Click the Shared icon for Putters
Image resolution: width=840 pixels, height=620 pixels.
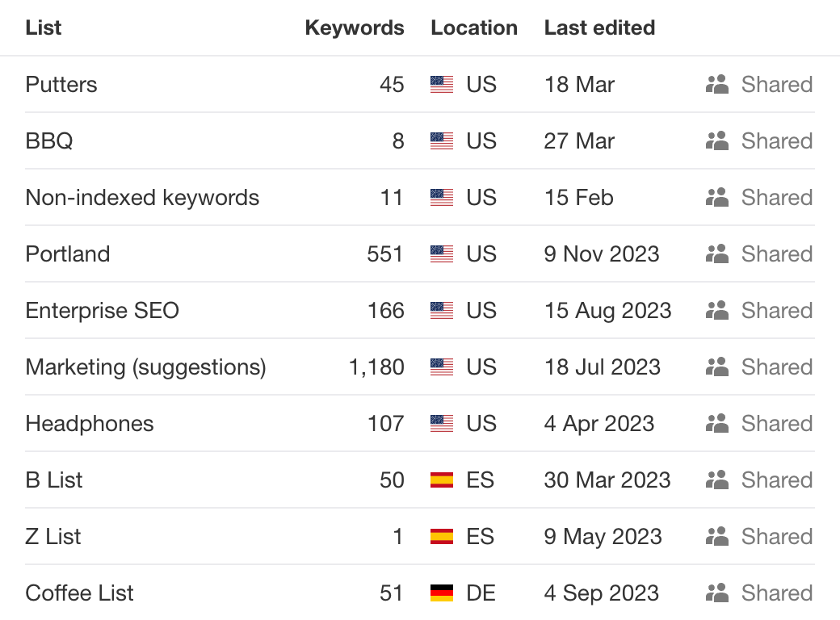click(716, 85)
